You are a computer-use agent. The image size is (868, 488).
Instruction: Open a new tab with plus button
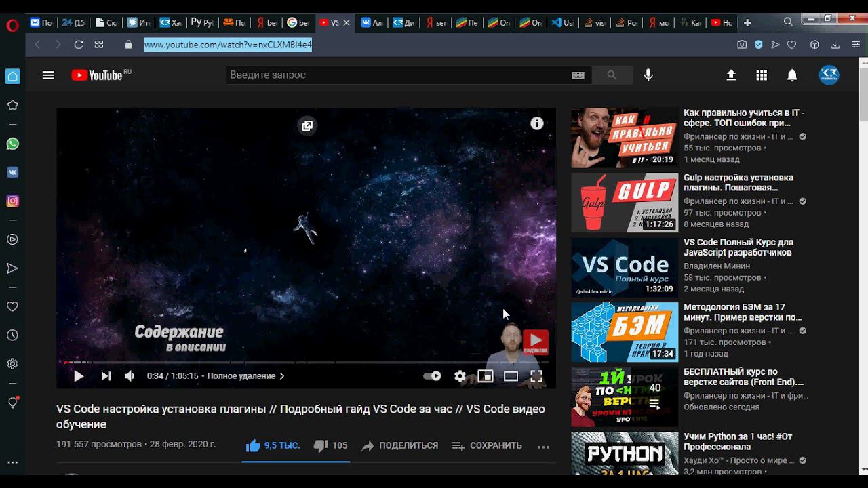pyautogui.click(x=747, y=22)
